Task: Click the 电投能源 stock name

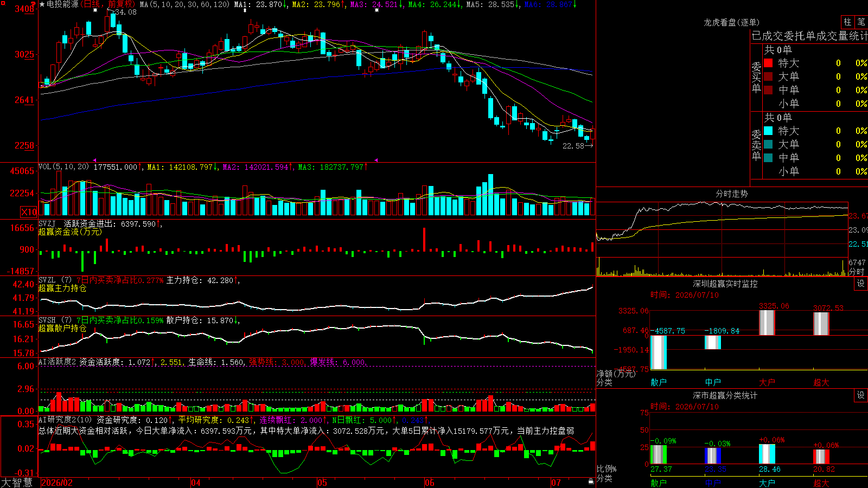Action: pyautogui.click(x=62, y=4)
